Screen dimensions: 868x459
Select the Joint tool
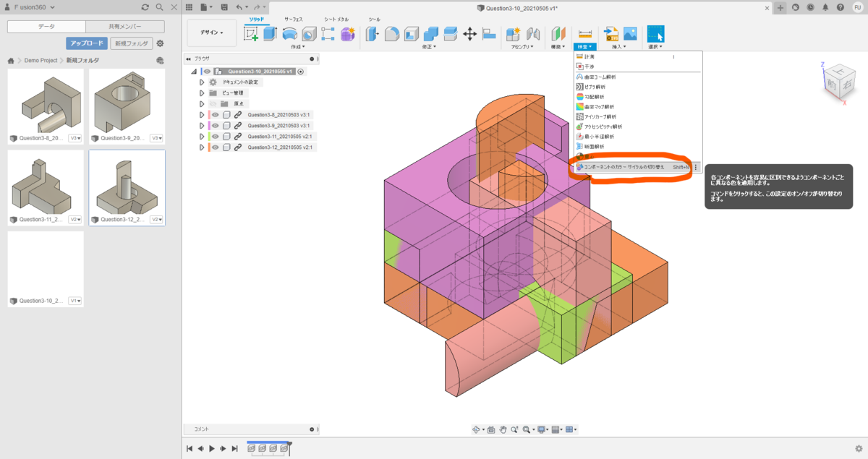coord(533,33)
